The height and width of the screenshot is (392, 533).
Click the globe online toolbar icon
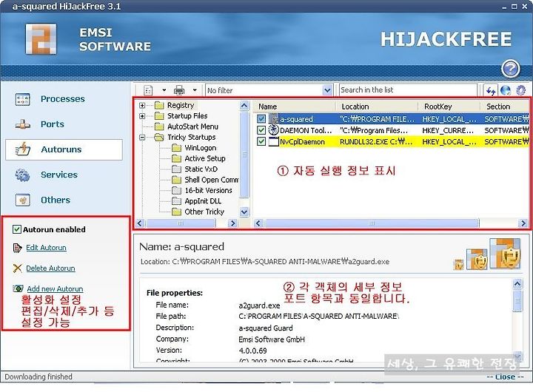pyautogui.click(x=506, y=90)
